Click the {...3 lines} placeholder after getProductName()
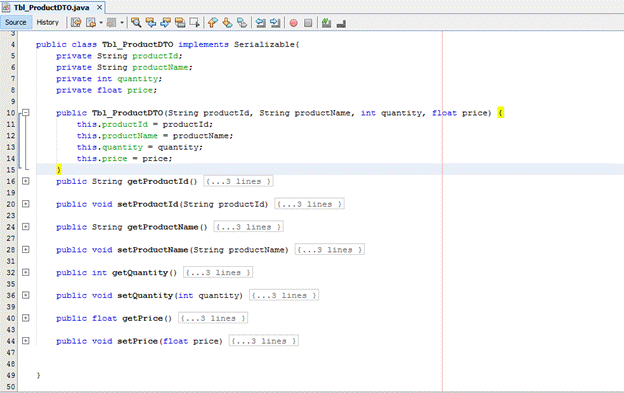Viewport: 624px width, 393px height. pyautogui.click(x=249, y=227)
